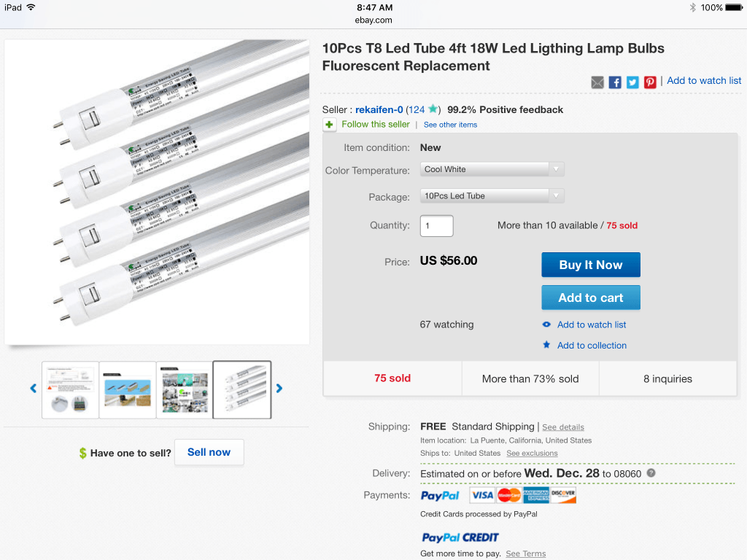Open Package dropdown showing 10Pcs Led Tube
Image resolution: width=747 pixels, height=560 pixels.
[492, 196]
